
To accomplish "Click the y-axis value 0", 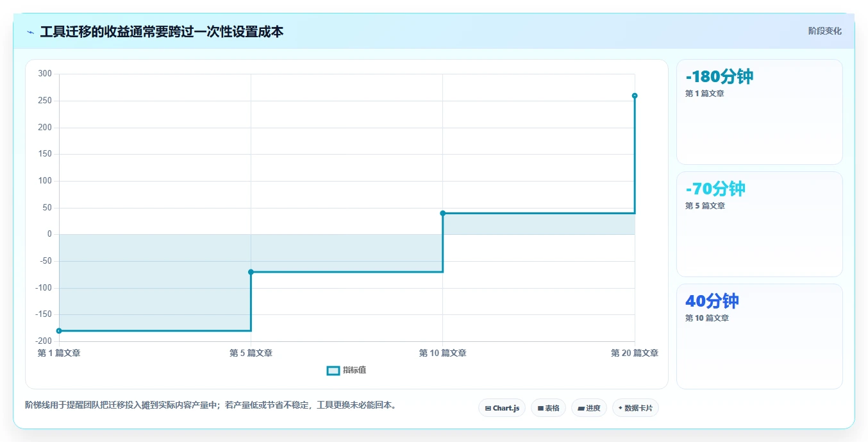I will tap(49, 234).
